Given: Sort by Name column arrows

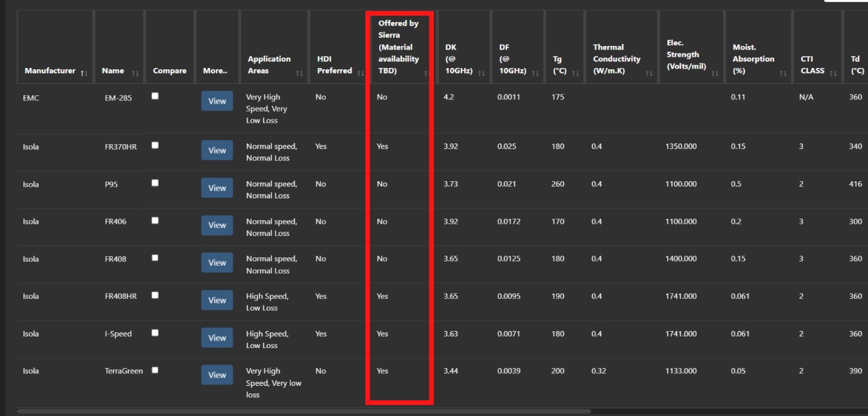Looking at the screenshot, I should [135, 74].
